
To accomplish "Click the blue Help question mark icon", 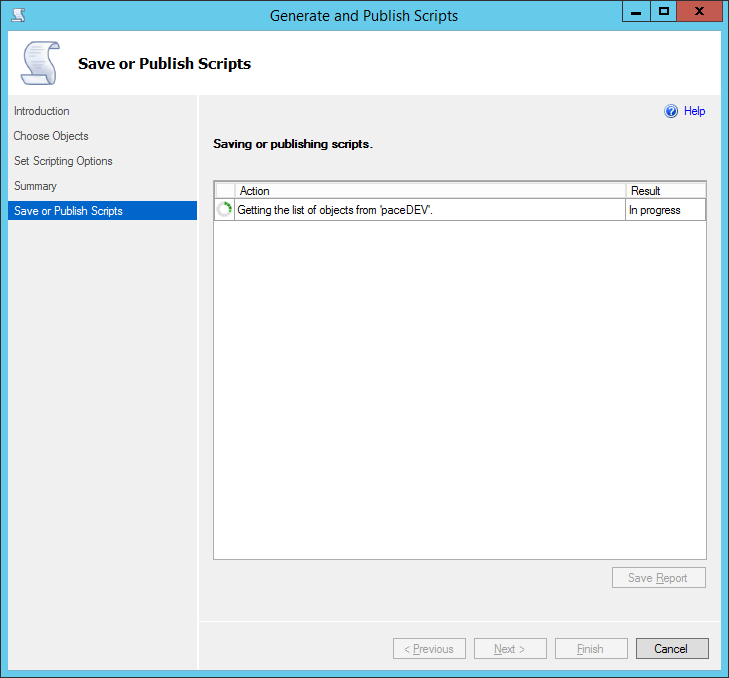I will (671, 112).
